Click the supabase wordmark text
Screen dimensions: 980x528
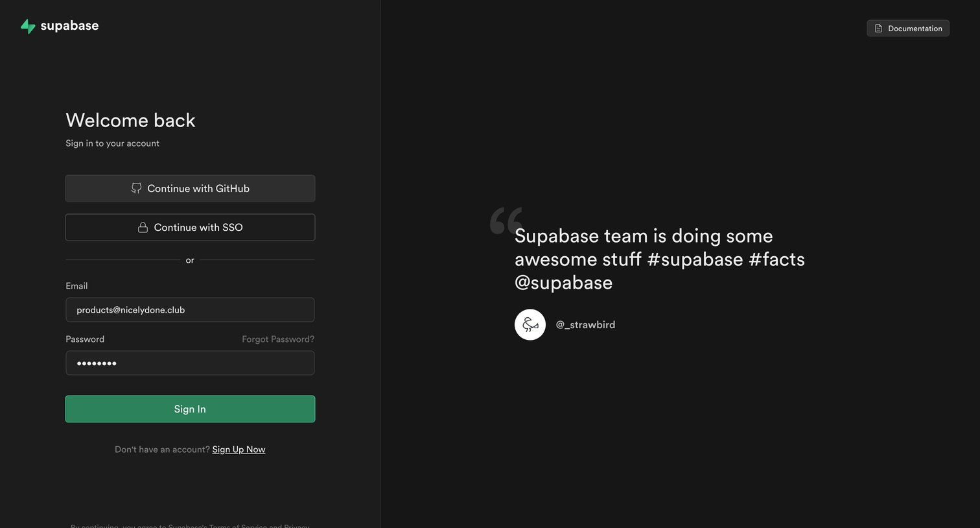69,26
